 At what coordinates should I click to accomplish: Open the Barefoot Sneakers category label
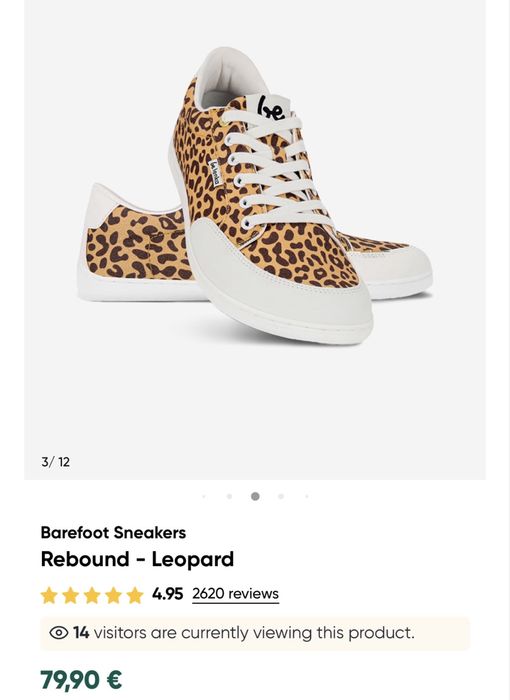113,533
